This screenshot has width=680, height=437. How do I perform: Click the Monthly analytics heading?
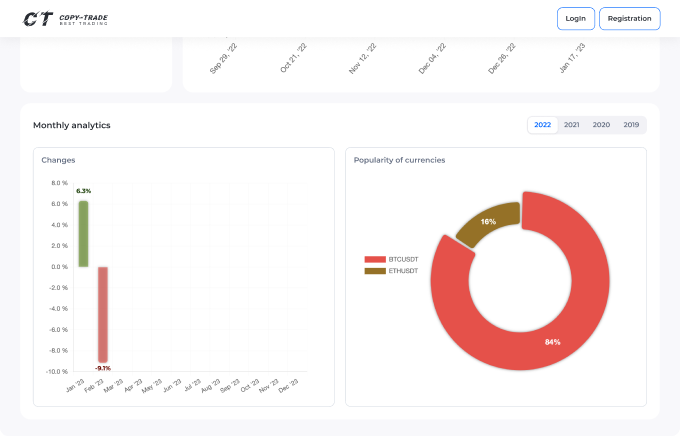pyautogui.click(x=72, y=125)
